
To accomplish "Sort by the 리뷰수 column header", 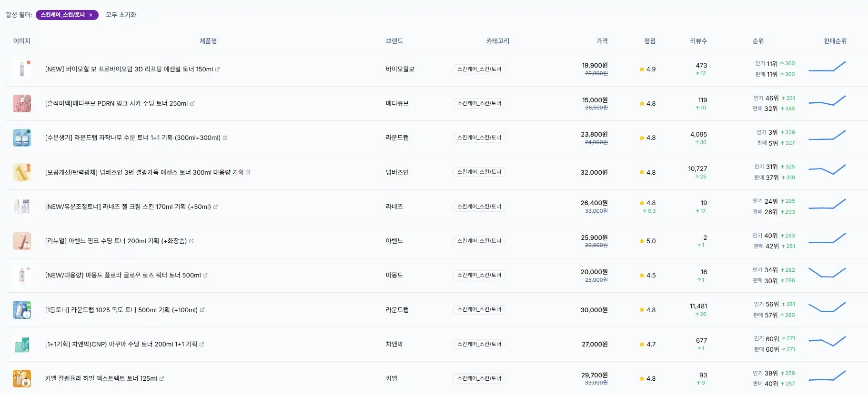I will [x=698, y=41].
